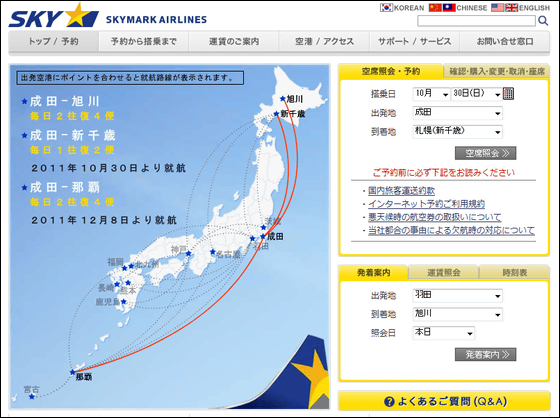This screenshot has width=560, height=418.
Task: Click the 旭川 airport star on map
Action: (282, 98)
